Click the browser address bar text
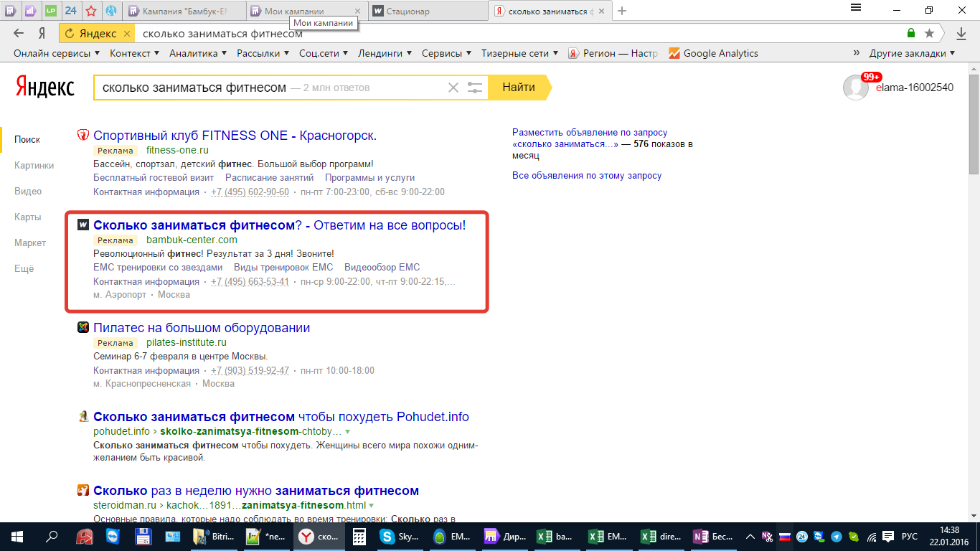This screenshot has width=980, height=551. pyautogui.click(x=222, y=34)
